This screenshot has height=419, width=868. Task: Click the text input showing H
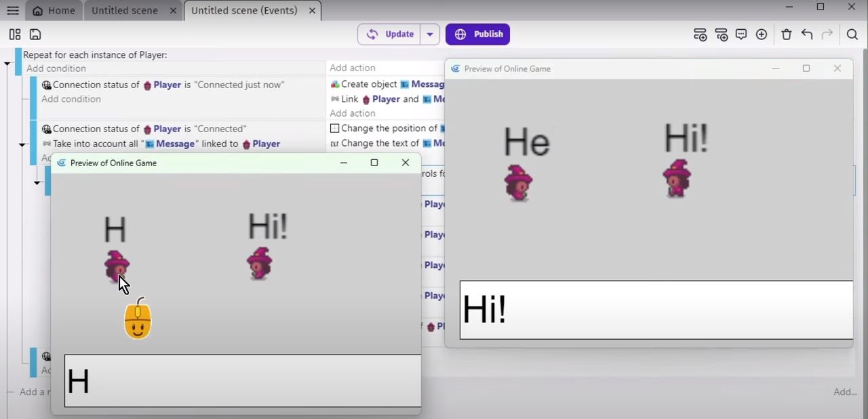(x=243, y=381)
